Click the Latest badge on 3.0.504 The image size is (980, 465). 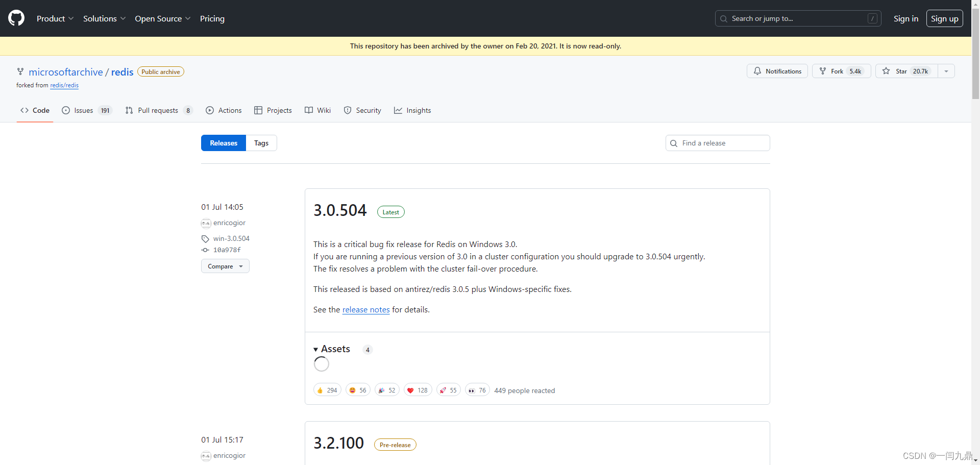391,212
